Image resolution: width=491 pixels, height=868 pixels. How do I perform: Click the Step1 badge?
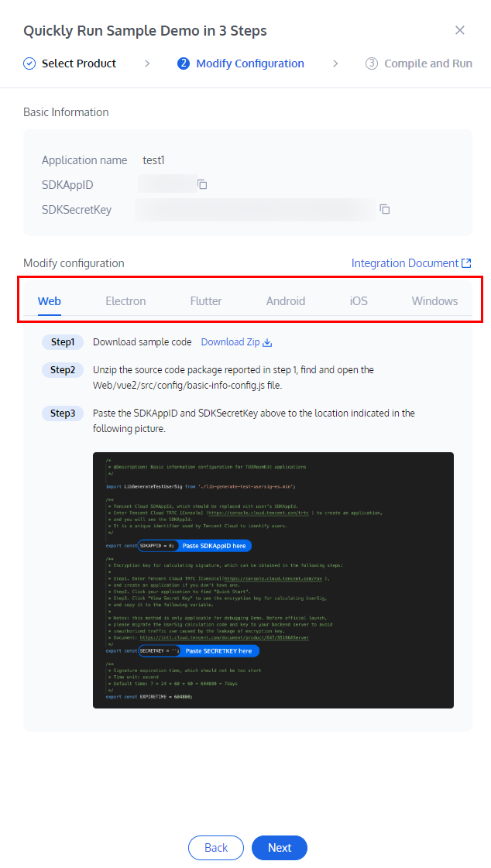tap(63, 342)
